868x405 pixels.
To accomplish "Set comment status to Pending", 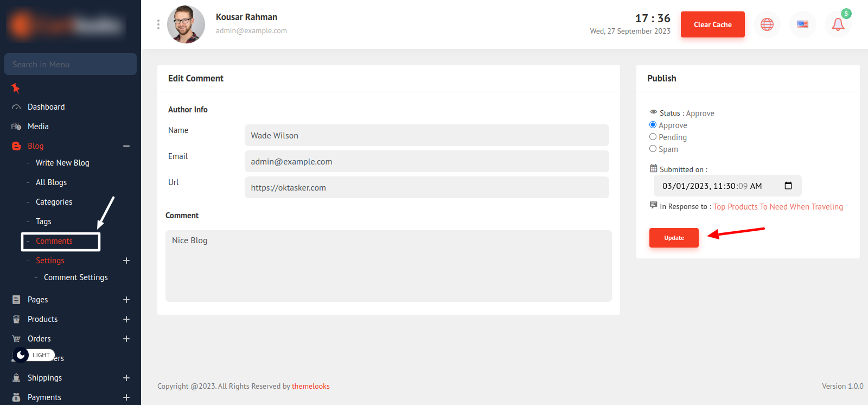I will 653,137.
